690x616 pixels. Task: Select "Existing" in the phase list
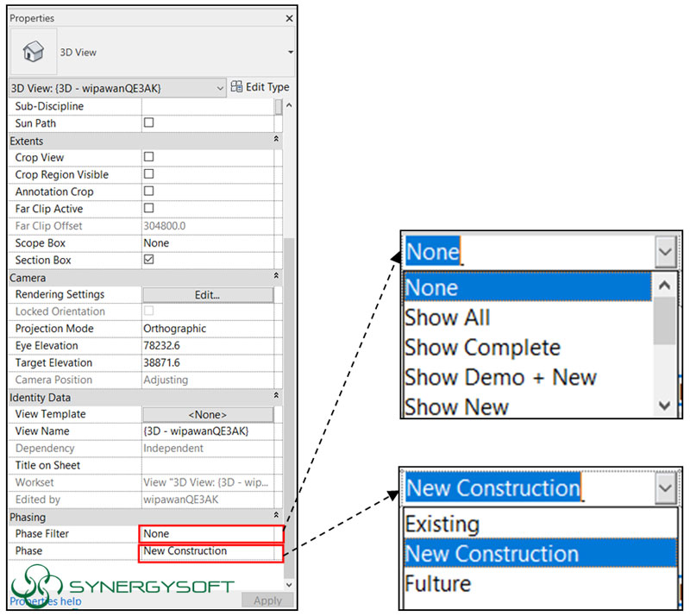444,523
